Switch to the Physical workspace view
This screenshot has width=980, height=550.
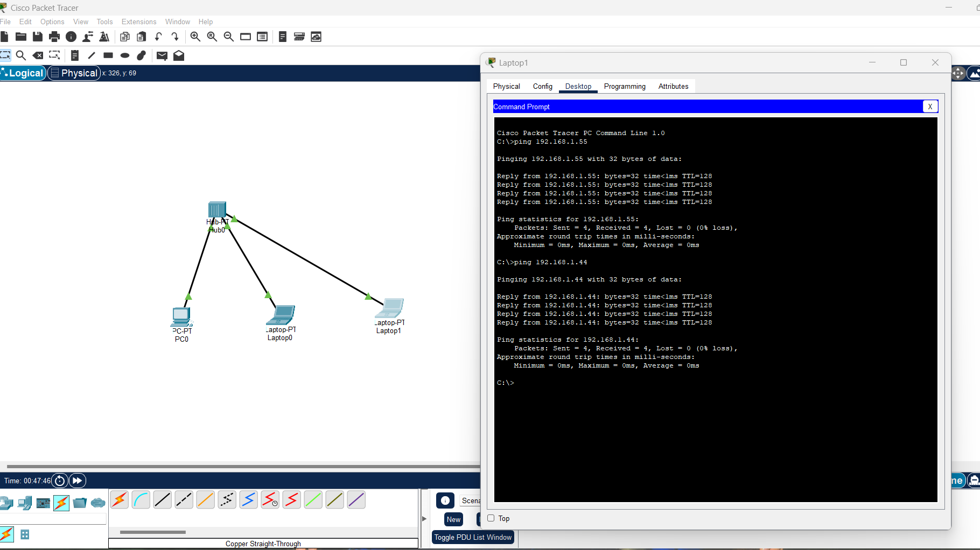tap(74, 73)
